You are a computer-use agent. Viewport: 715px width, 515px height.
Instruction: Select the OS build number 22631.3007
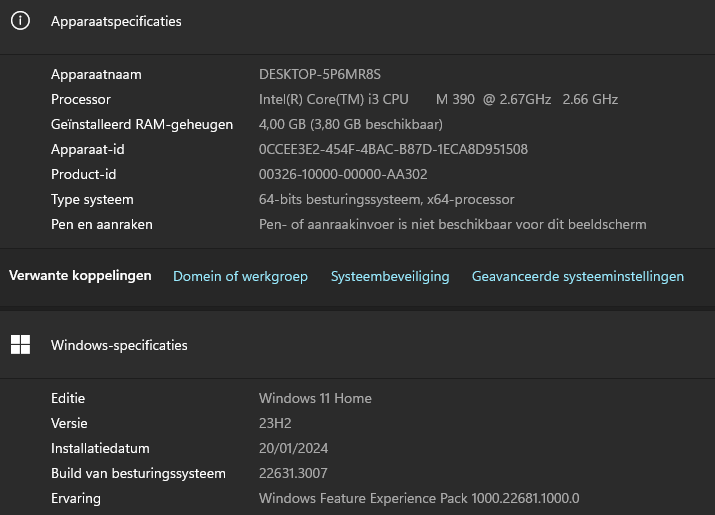pos(293,473)
